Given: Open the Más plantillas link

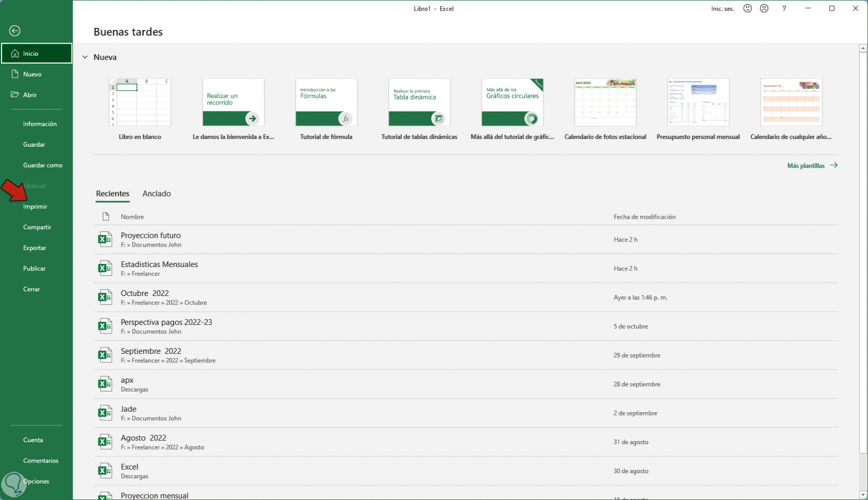Looking at the screenshot, I should [x=806, y=166].
